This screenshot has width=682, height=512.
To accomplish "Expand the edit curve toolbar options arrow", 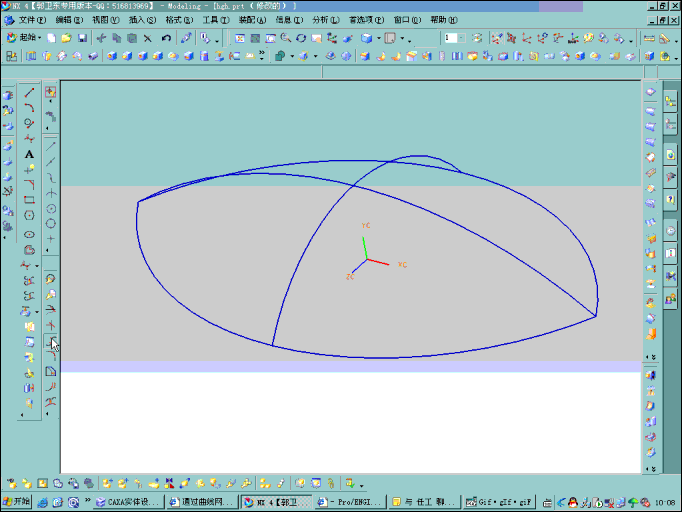I will click(x=47, y=414).
